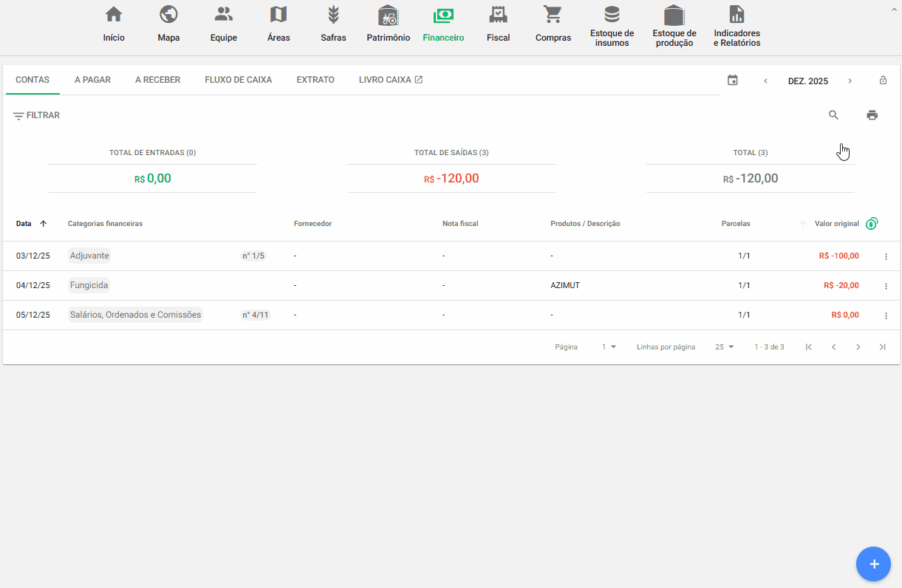Screen dimensions: 902x588
Task: Switch to the FLUXO DE CAIXA tab
Action: click(238, 80)
